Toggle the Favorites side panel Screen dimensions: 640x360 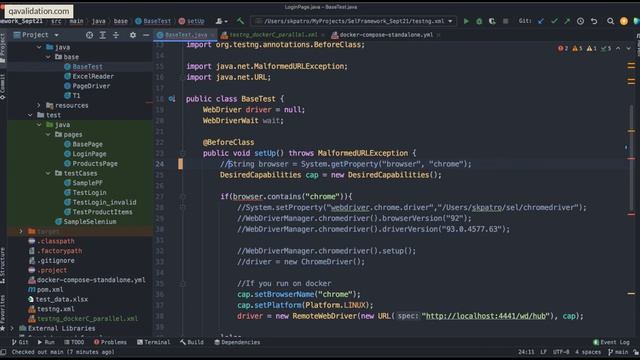pos(3,312)
